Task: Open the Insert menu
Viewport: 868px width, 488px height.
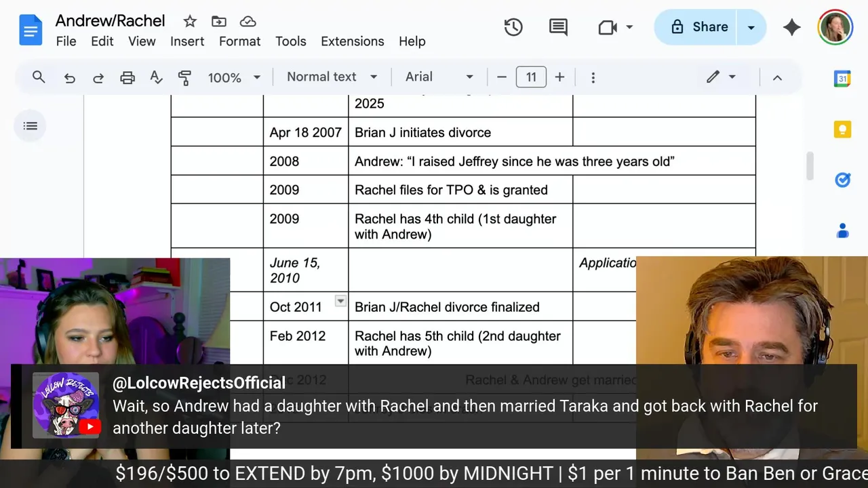Action: [x=187, y=41]
